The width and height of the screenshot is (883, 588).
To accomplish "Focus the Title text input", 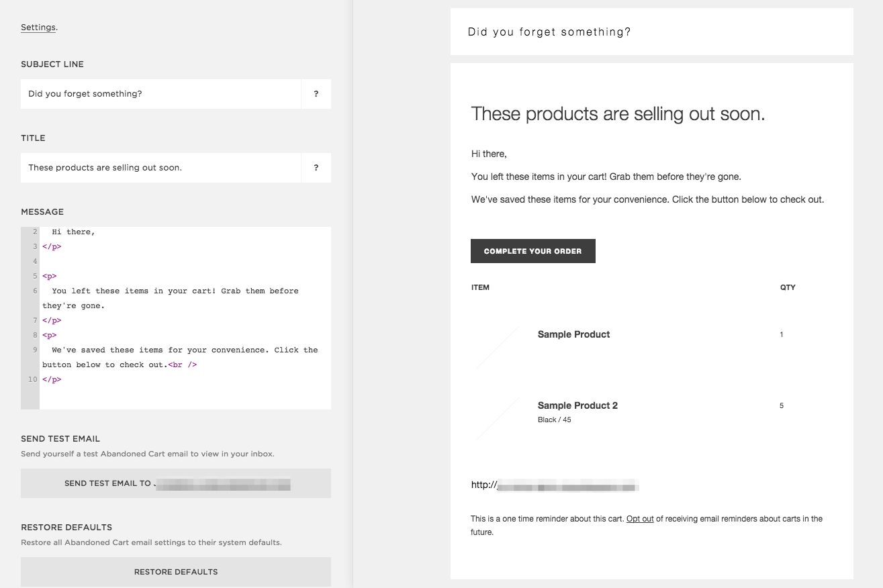I will [x=161, y=168].
